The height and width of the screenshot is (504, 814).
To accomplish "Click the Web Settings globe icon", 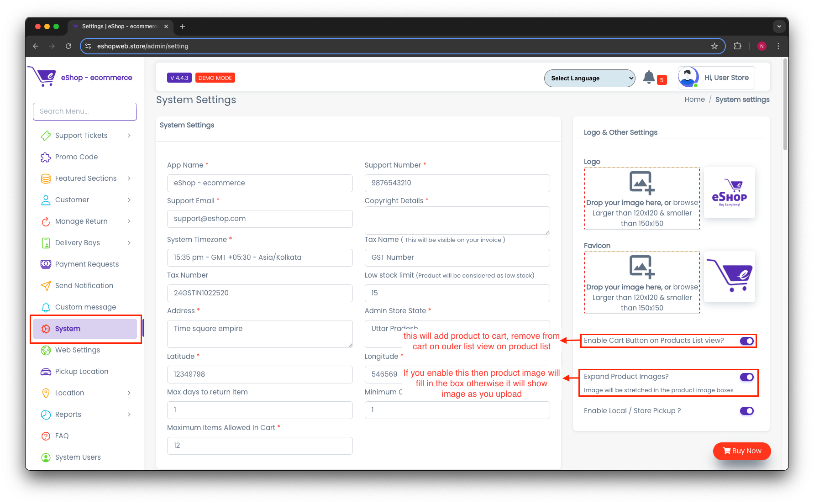I will (x=46, y=350).
